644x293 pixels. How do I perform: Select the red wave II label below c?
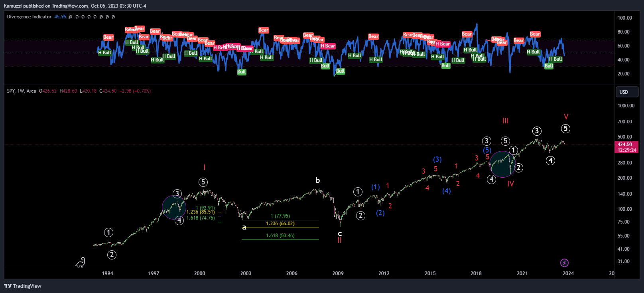point(339,240)
